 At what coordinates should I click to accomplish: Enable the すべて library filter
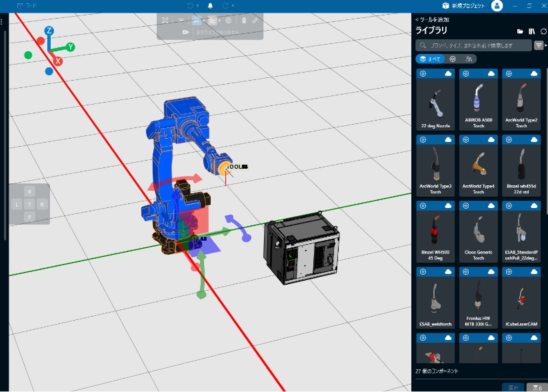click(x=431, y=59)
